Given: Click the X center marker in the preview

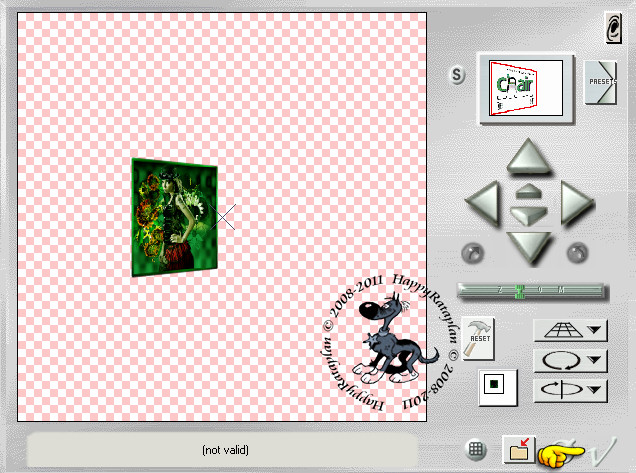Looking at the screenshot, I should tap(223, 217).
